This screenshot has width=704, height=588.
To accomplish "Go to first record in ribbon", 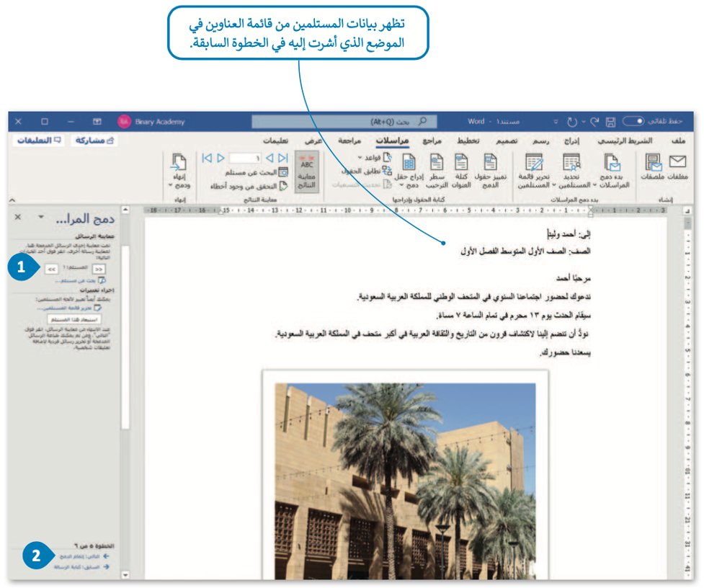I will point(283,158).
